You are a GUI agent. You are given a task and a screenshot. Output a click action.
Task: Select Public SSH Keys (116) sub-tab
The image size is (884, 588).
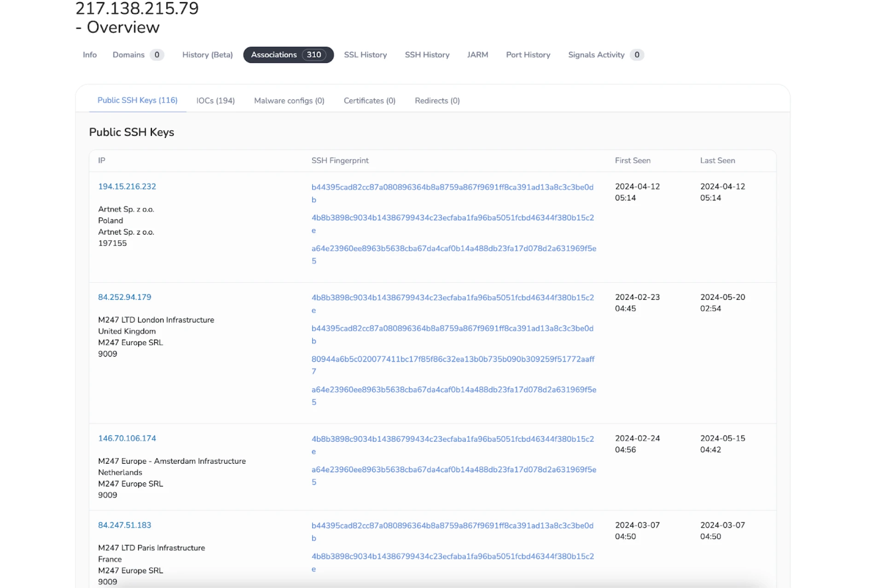pyautogui.click(x=137, y=100)
